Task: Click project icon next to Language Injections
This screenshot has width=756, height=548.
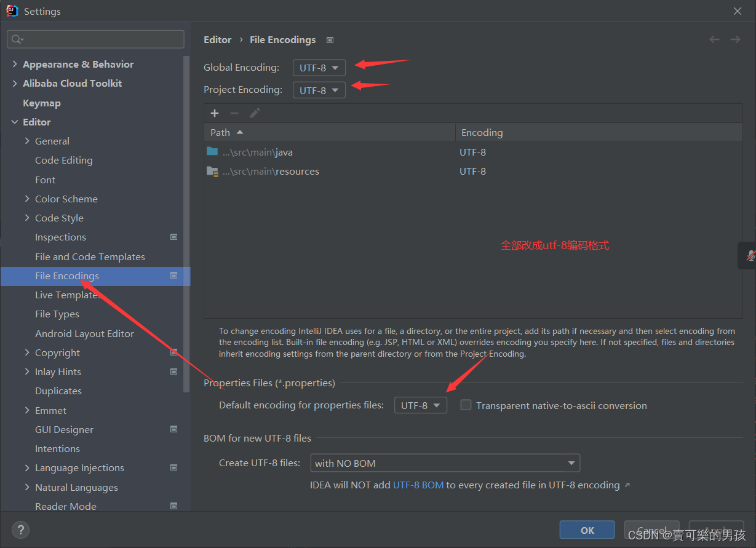Action: click(x=173, y=467)
